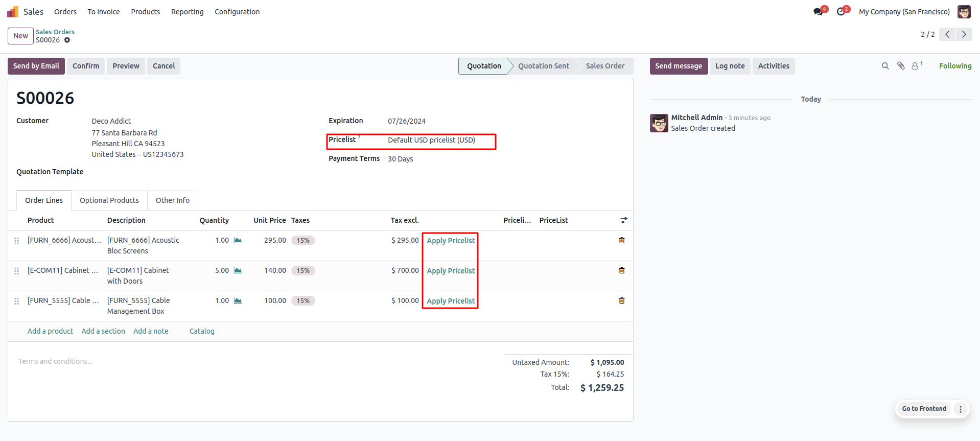
Task: Switch to the Optional Products tab
Action: [x=109, y=200]
